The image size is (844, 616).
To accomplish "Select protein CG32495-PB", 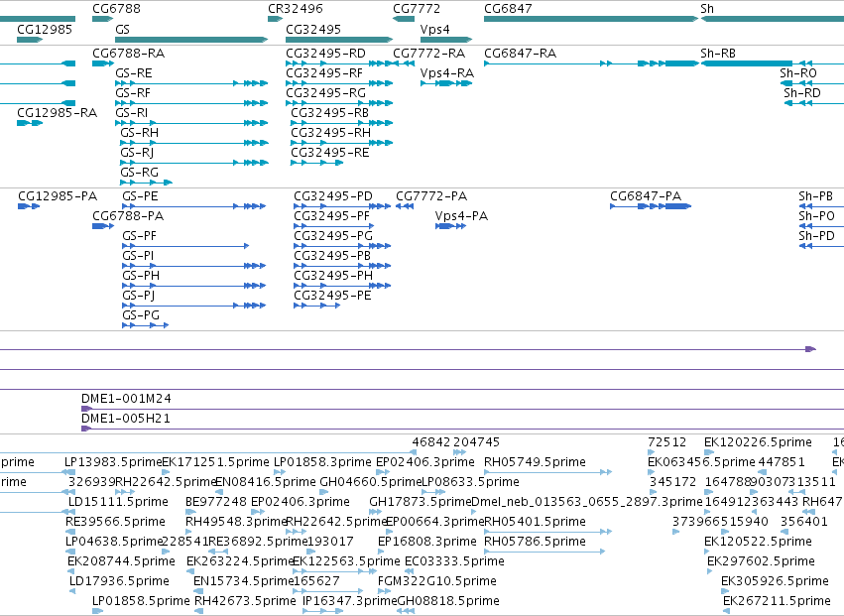I will (x=342, y=266).
